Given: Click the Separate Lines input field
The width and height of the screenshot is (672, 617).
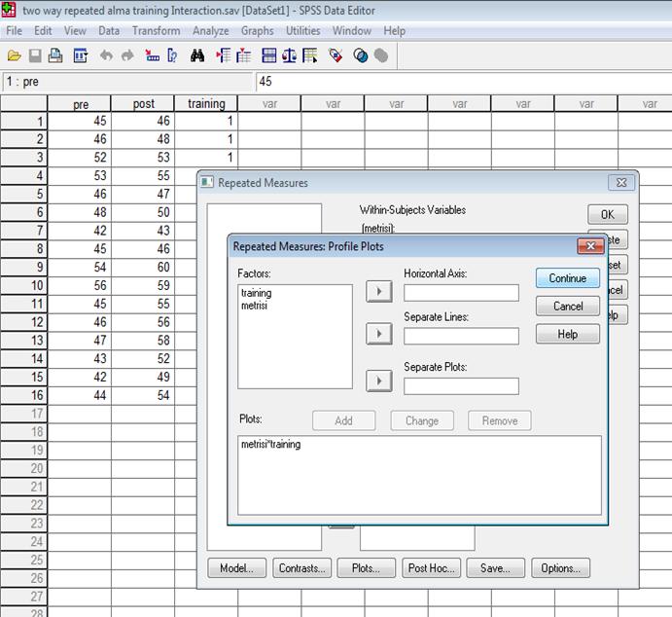Looking at the screenshot, I should pos(461,336).
